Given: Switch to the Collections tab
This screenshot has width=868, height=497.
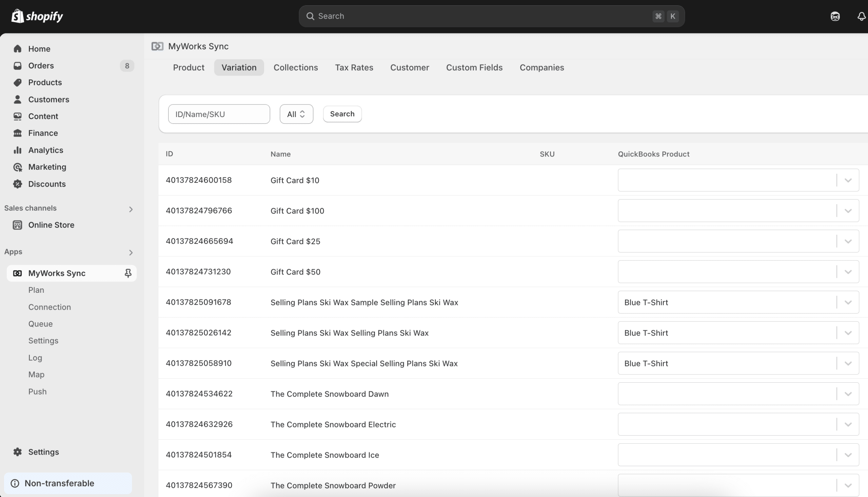Looking at the screenshot, I should click(295, 67).
